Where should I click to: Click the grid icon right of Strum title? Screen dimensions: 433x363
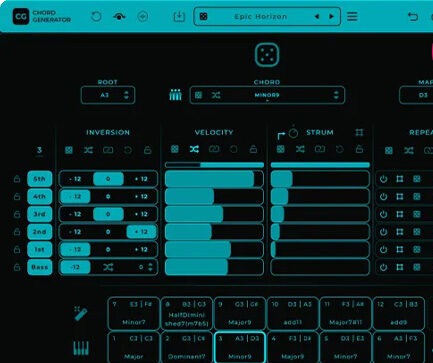[359, 133]
